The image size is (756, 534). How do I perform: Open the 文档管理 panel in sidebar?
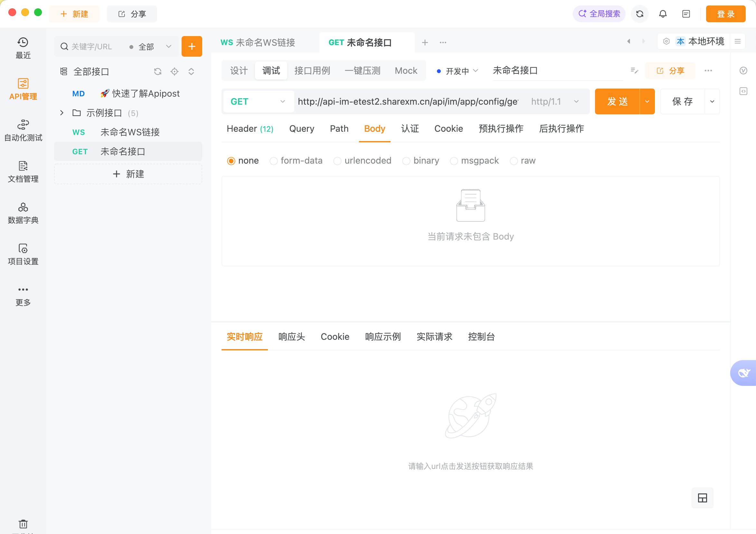tap(23, 171)
